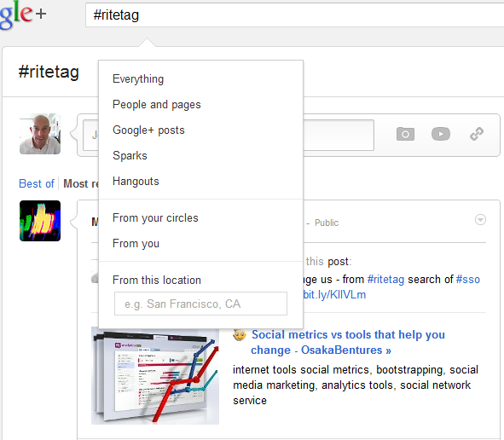This screenshot has height=440, width=504.
Task: Open the #ritetag hashtag link in post
Action: point(385,280)
